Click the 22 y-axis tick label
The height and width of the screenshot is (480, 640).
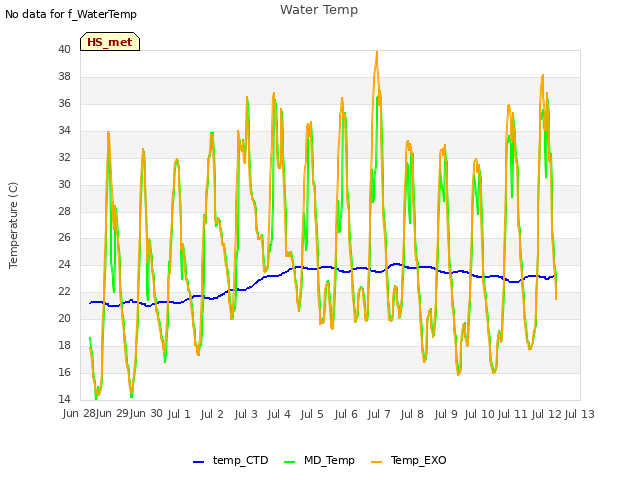pyautogui.click(x=64, y=291)
